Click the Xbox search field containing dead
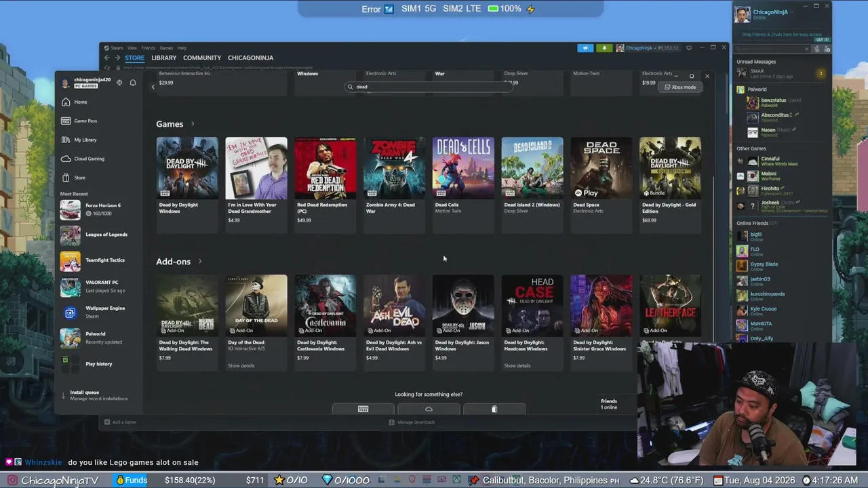868x488 pixels. coord(429,87)
